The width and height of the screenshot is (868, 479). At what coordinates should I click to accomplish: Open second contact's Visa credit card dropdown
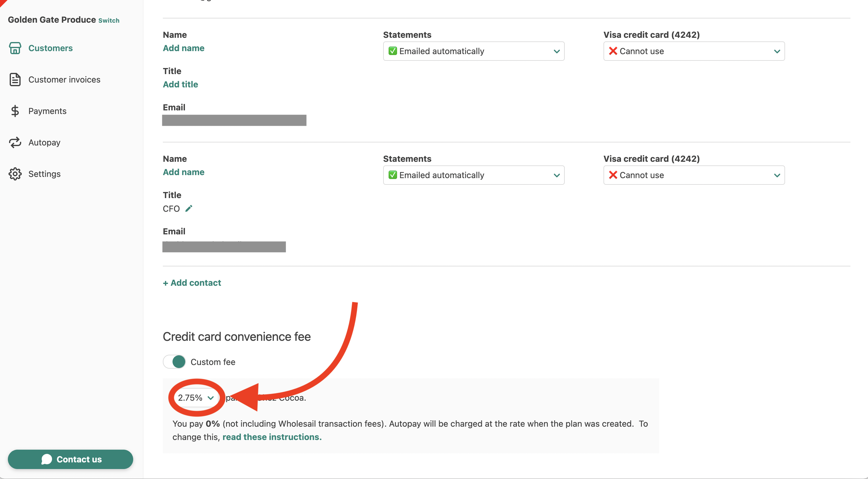coord(694,175)
